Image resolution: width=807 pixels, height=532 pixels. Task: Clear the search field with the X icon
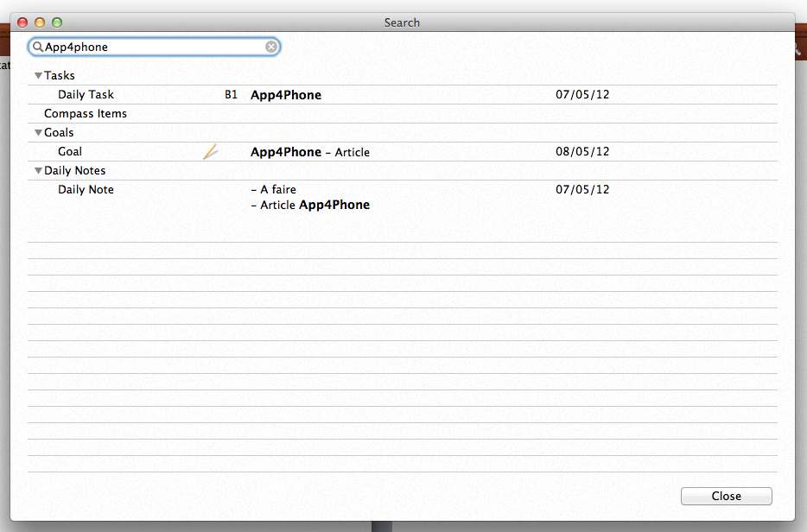click(x=271, y=47)
